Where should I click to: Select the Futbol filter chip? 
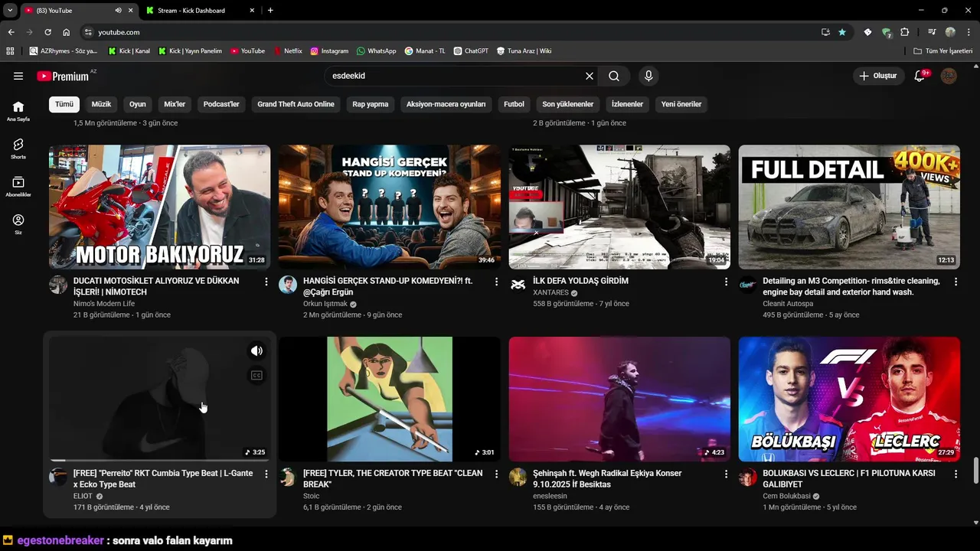pyautogui.click(x=514, y=104)
